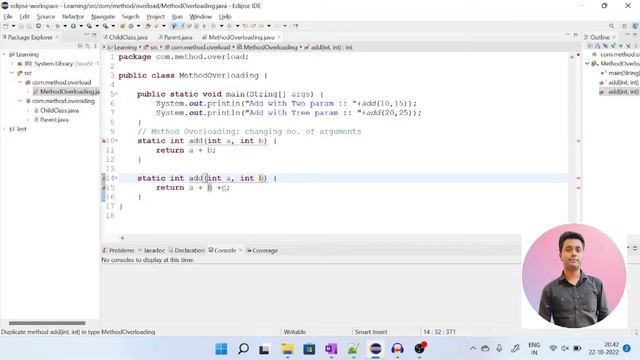Click the Package Explorer horizontal scrollbar

tap(47, 323)
